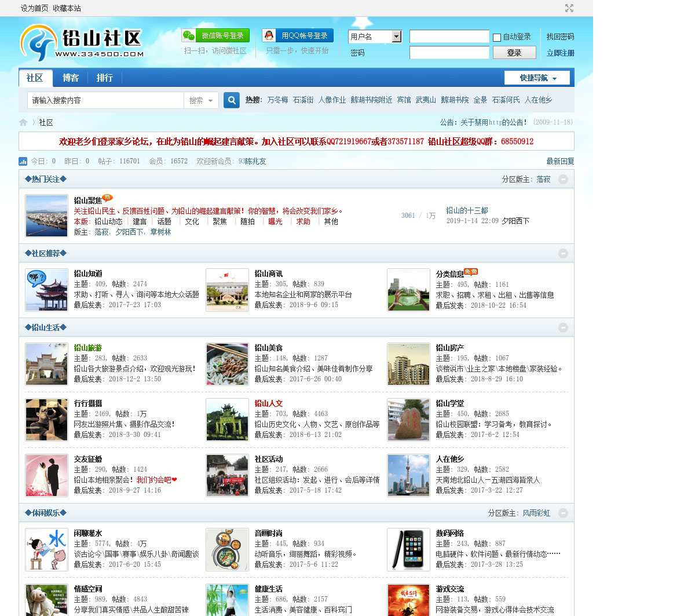The height and width of the screenshot is (616, 695).
Task: Collapse the 休闲娱乐 section
Action: point(563,513)
